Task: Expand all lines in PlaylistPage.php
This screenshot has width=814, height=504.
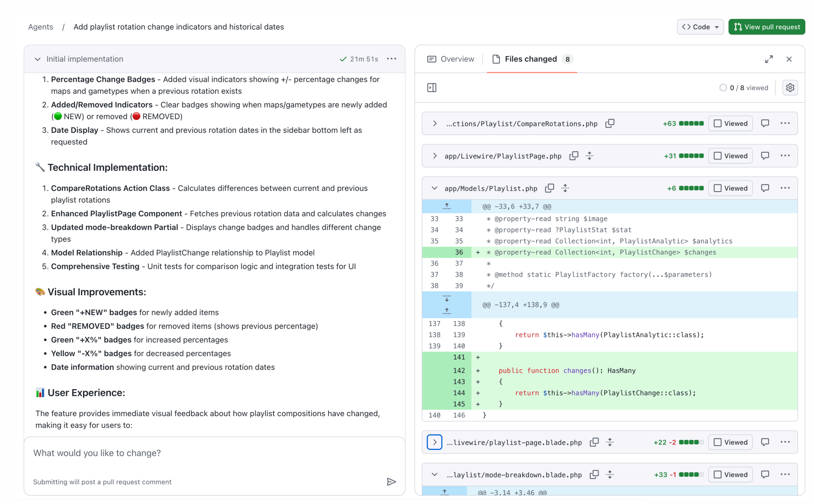Action: [590, 156]
